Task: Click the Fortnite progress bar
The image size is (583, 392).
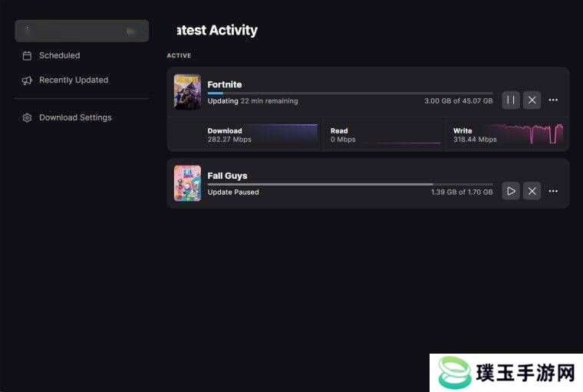Action: 351,93
